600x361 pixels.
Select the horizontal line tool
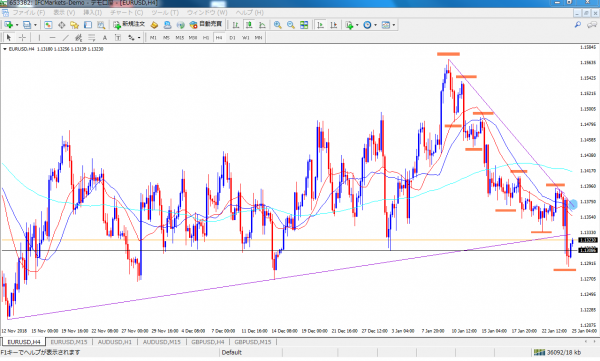(52, 38)
